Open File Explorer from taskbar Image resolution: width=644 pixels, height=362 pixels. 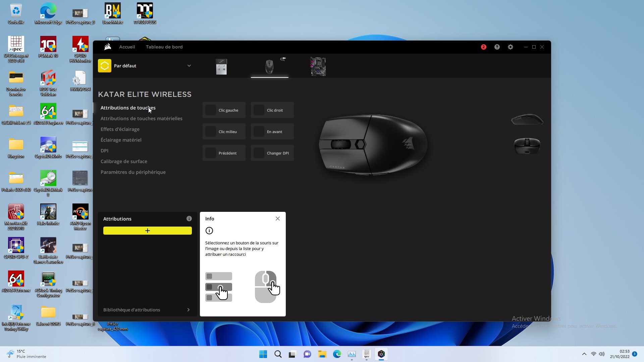(x=322, y=354)
